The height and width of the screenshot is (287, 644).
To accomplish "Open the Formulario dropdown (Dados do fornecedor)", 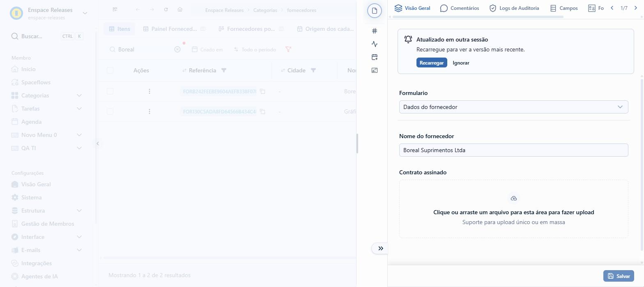I will tap(513, 107).
